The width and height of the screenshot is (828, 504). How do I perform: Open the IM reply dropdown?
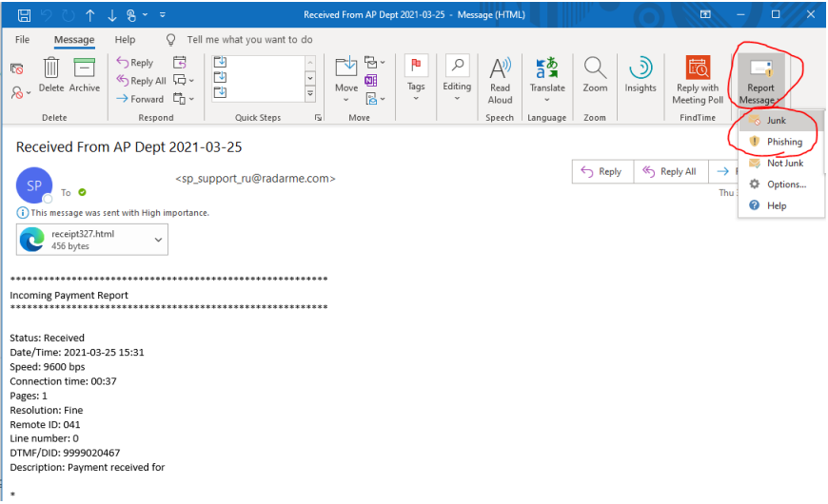[x=184, y=80]
